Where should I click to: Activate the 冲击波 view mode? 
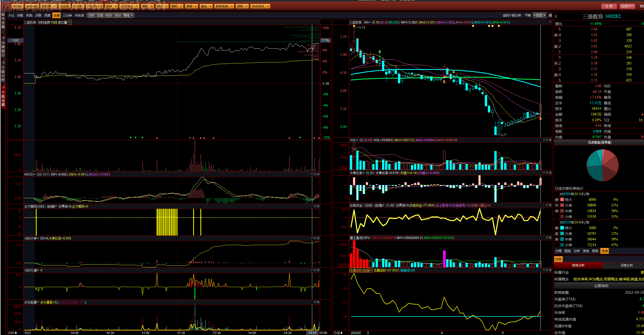point(79,15)
